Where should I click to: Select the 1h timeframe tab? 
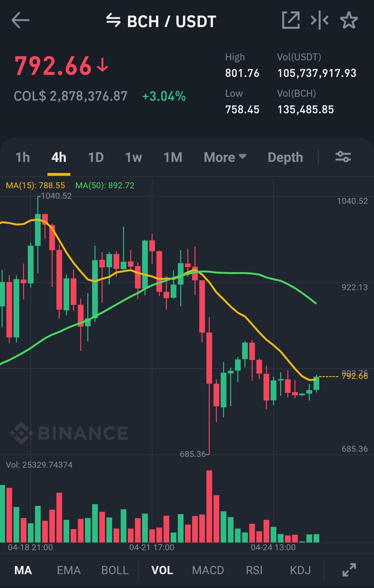coord(23,157)
